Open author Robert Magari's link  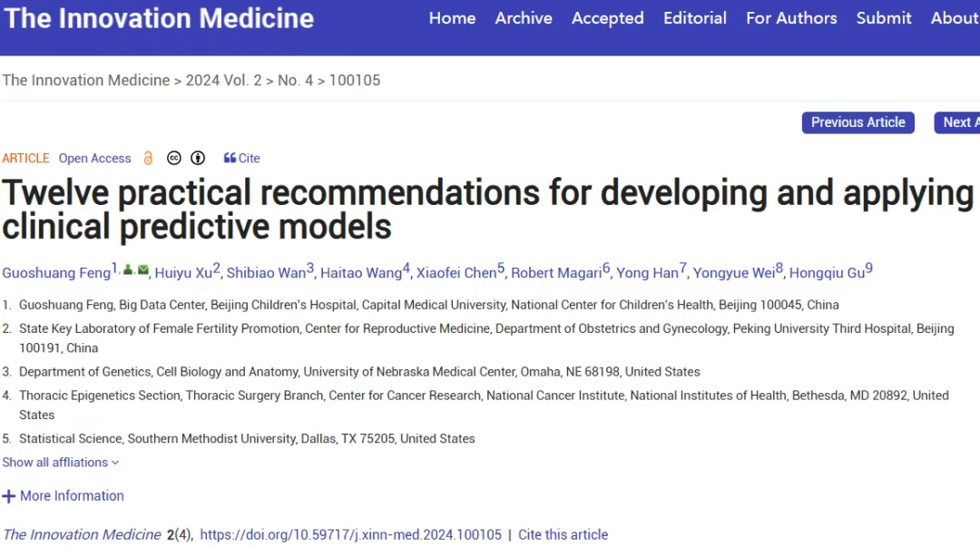556,273
